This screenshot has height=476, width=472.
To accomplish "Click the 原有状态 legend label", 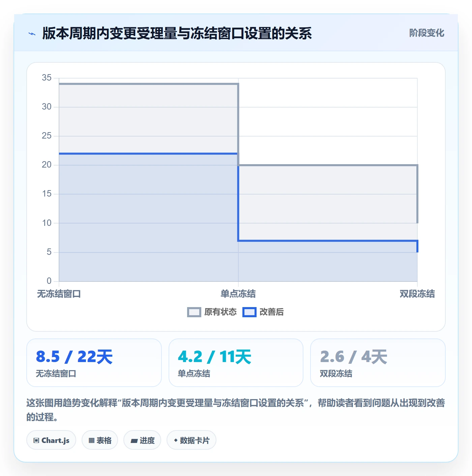I will [220, 312].
